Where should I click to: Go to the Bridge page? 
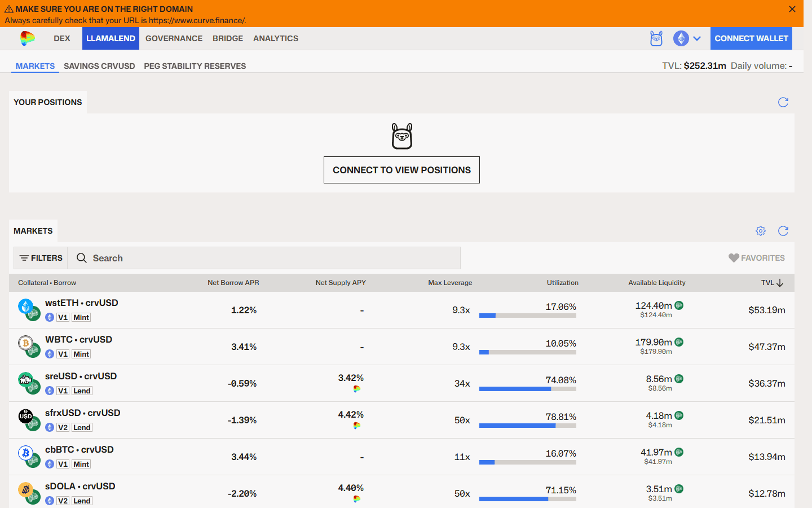tap(228, 38)
